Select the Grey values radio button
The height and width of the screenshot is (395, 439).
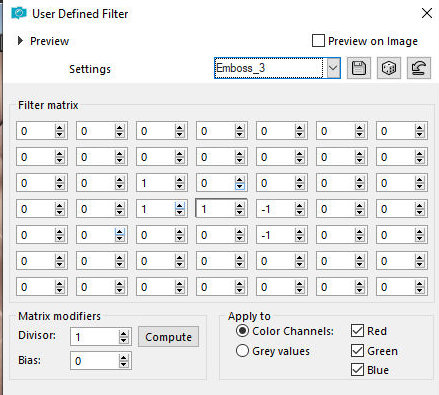[x=242, y=351]
